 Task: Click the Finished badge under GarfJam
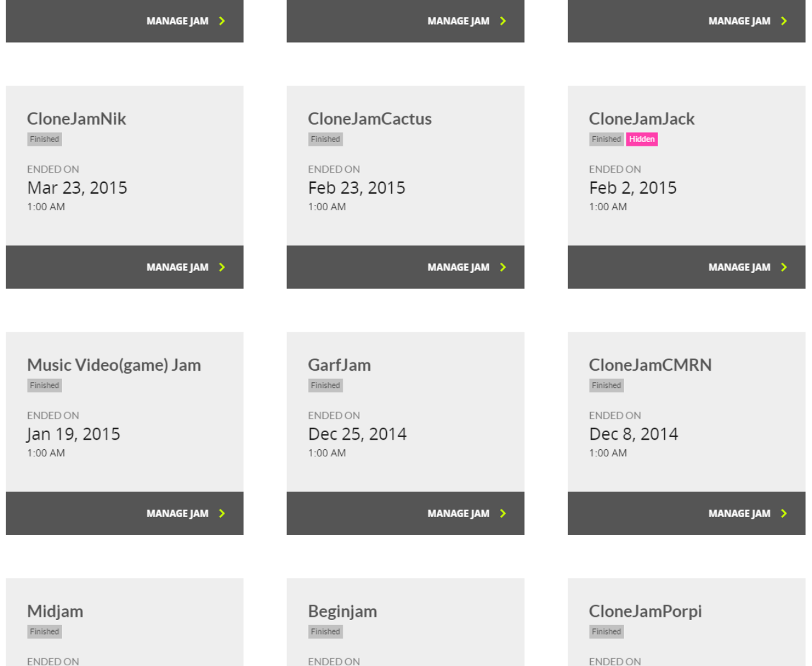(325, 385)
